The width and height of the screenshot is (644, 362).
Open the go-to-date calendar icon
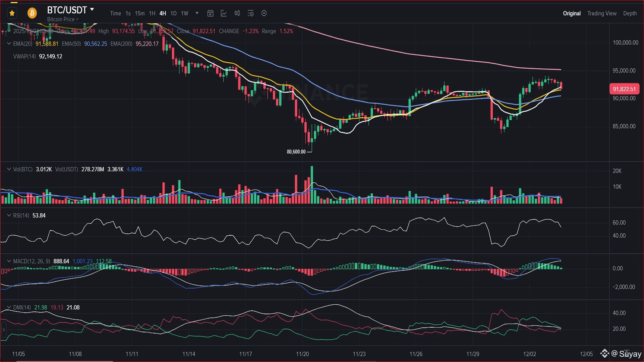click(210, 13)
